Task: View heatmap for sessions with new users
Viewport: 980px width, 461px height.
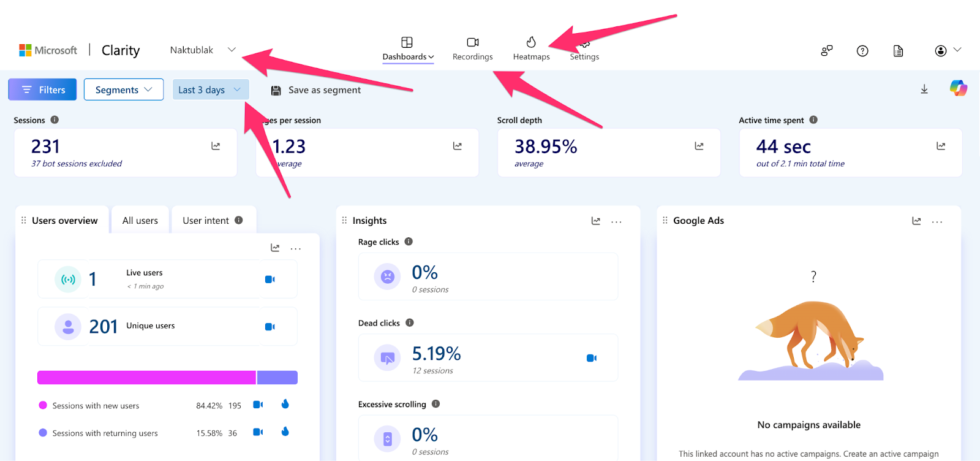Action: 285,404
